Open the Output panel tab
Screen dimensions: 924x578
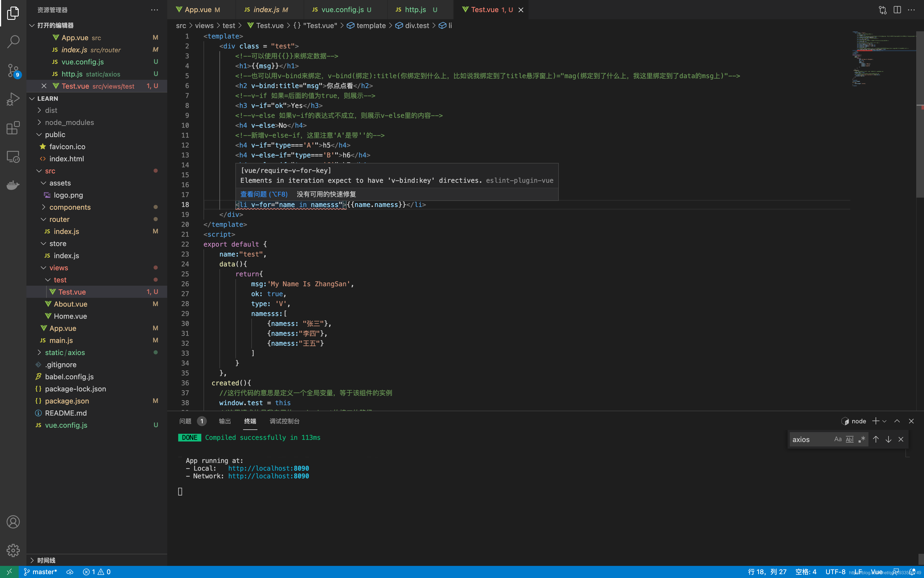point(225,421)
